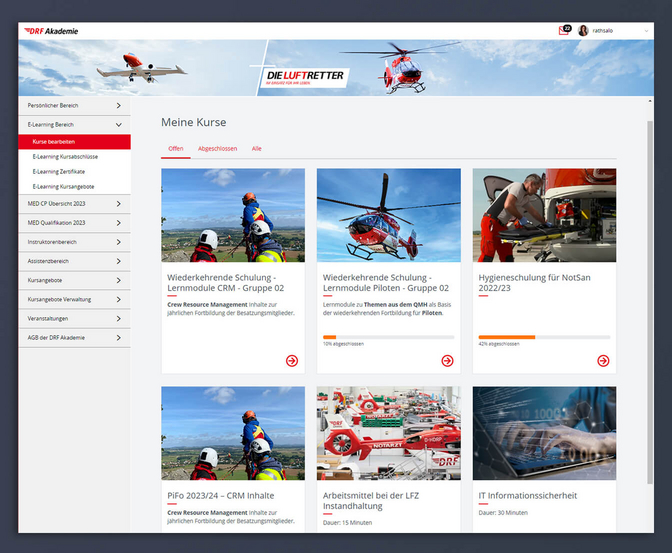Open Hygieneschulung course arrow button
The height and width of the screenshot is (553, 672).
point(603,360)
